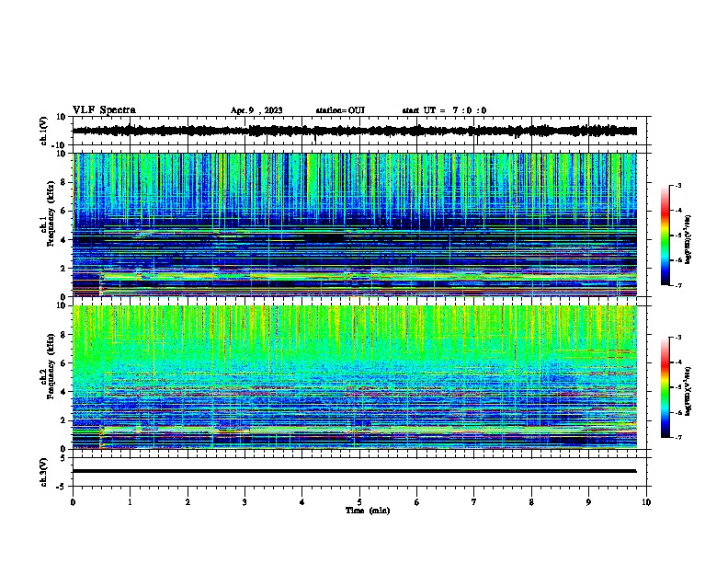Click the "2" minute tick label on time axis
The height and width of the screenshot is (563, 728).
(188, 502)
